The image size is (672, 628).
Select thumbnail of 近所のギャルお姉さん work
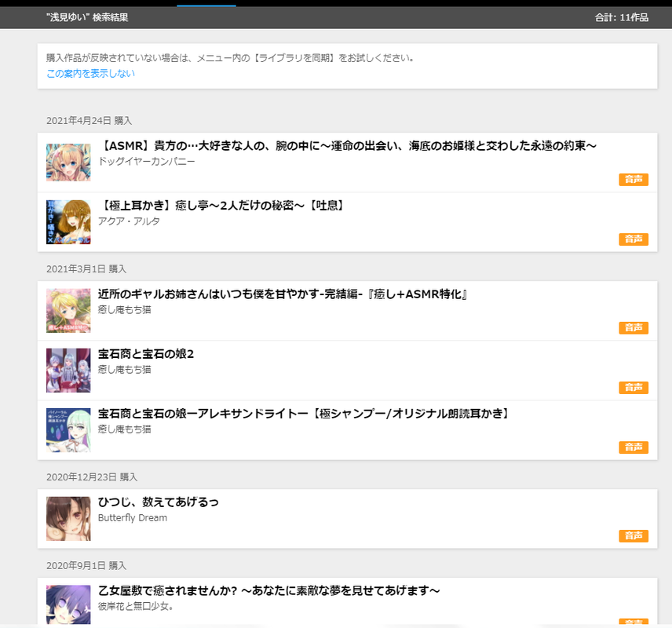[x=68, y=311]
